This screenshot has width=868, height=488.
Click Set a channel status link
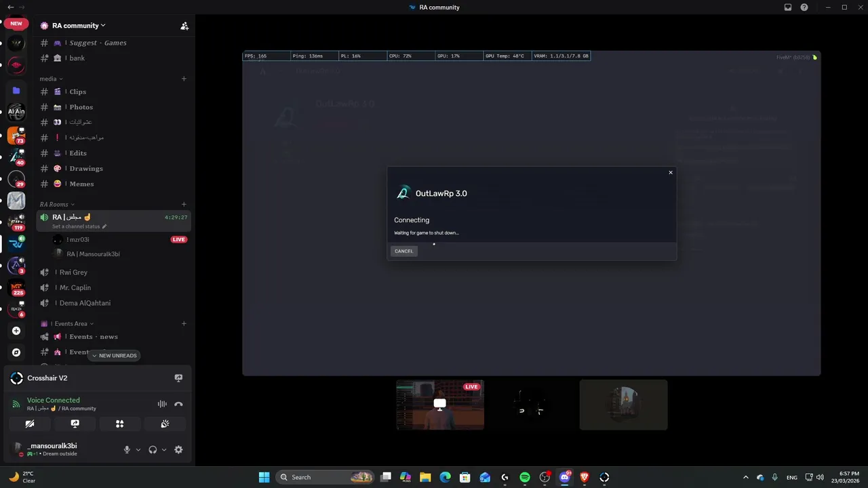click(x=79, y=226)
